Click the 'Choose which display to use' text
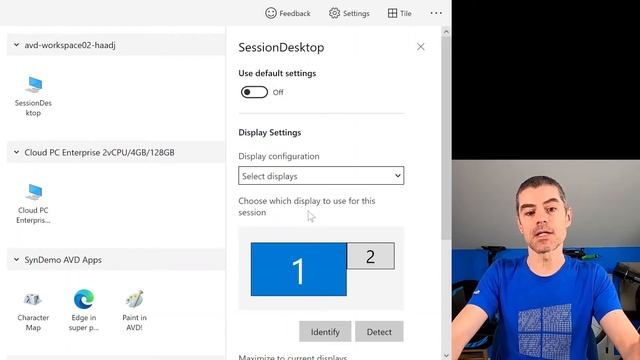The height and width of the screenshot is (360, 640). [307, 207]
